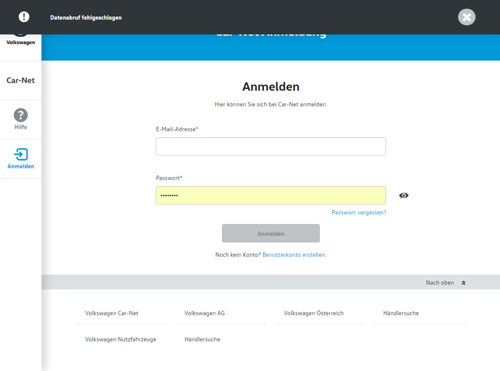Open Volkswagen Österreich footer link
Screen dimensions: 500x371
(x=314, y=313)
